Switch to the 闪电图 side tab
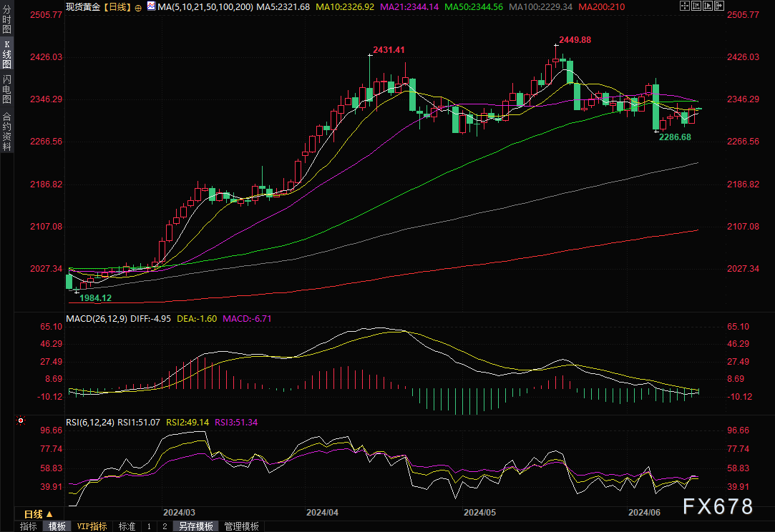The width and height of the screenshot is (775, 532). (6, 88)
